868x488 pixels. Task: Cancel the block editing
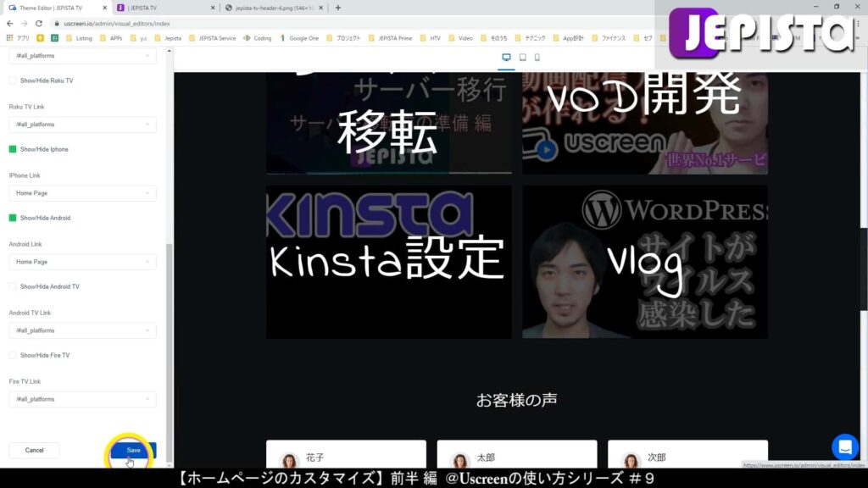(34, 450)
